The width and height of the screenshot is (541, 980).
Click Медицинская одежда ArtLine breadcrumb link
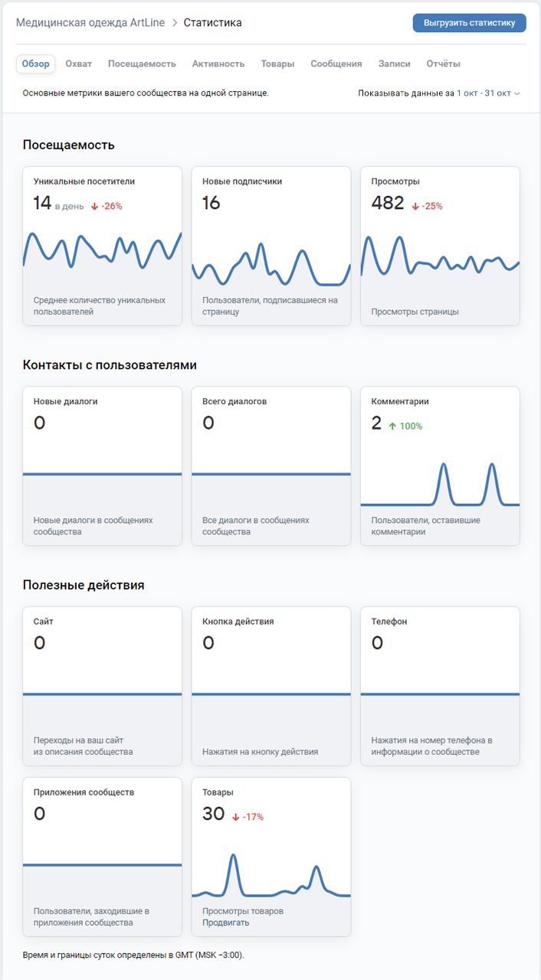click(90, 23)
